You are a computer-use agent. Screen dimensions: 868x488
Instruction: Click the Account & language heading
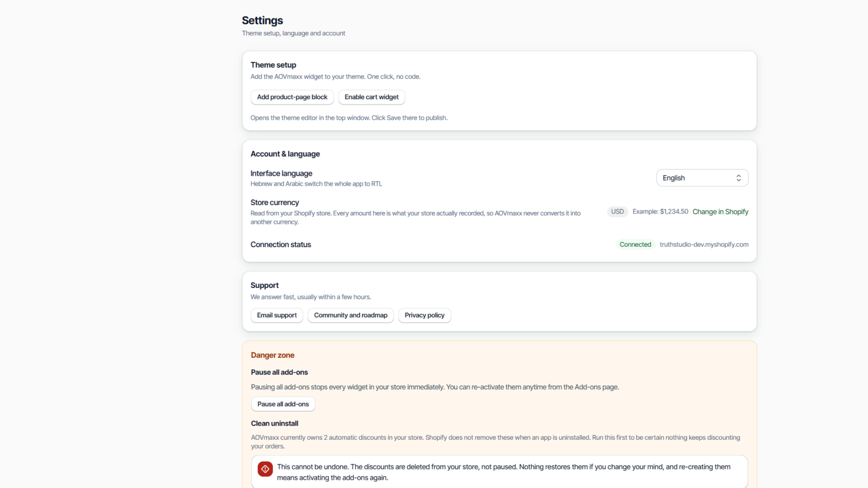285,154
